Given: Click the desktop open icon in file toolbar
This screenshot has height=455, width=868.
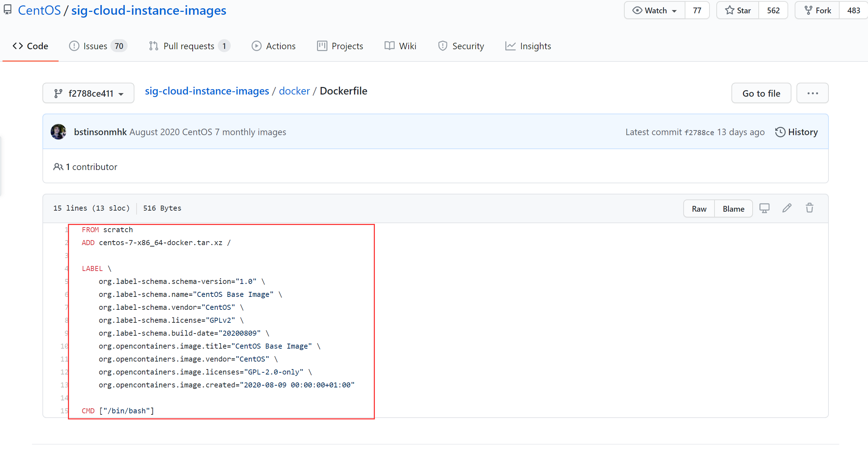Looking at the screenshot, I should pyautogui.click(x=764, y=208).
